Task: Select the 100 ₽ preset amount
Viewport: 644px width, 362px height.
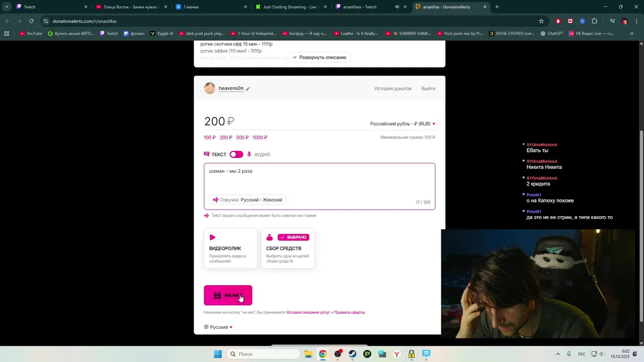Action: (209, 137)
